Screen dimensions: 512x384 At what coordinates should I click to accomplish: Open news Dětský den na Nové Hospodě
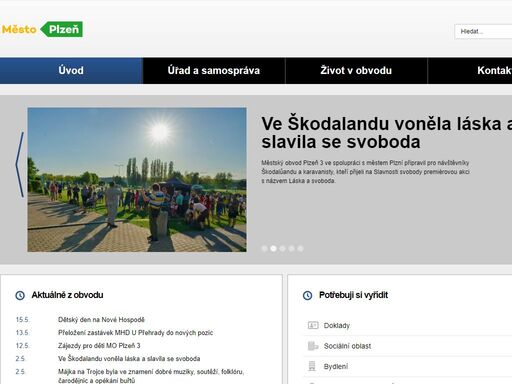pos(101,320)
